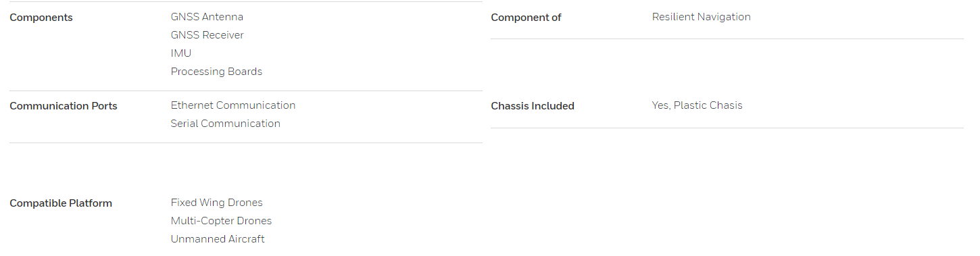980x256 pixels.
Task: Select the Yes, Plastic Chasis value
Action: tap(697, 105)
